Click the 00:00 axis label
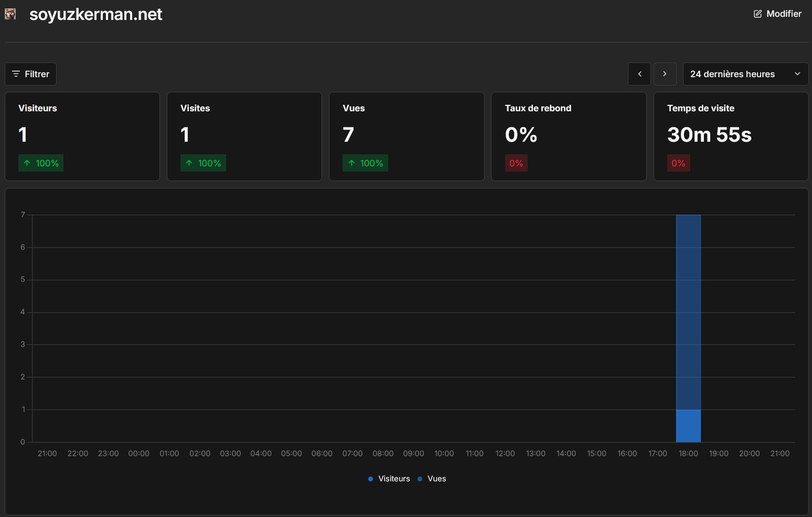This screenshot has width=812, height=517. point(138,453)
